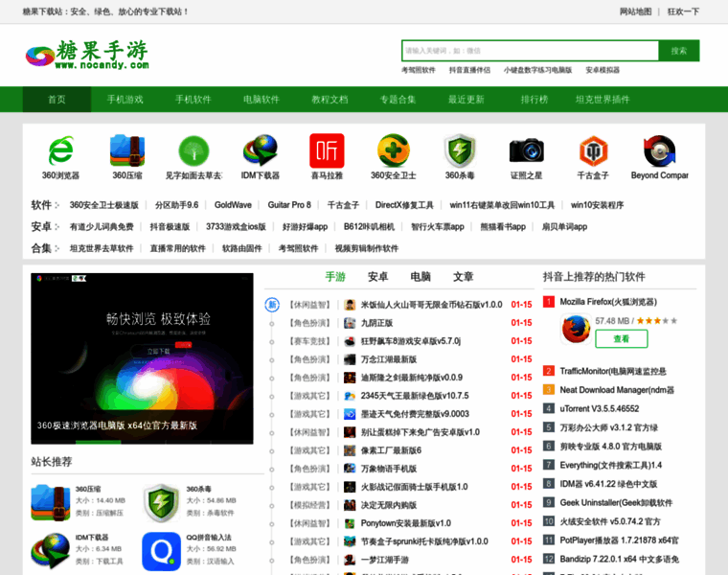Click the 360极速浏览器 banner image
Screen dimensions: 728x575
pos(142,358)
